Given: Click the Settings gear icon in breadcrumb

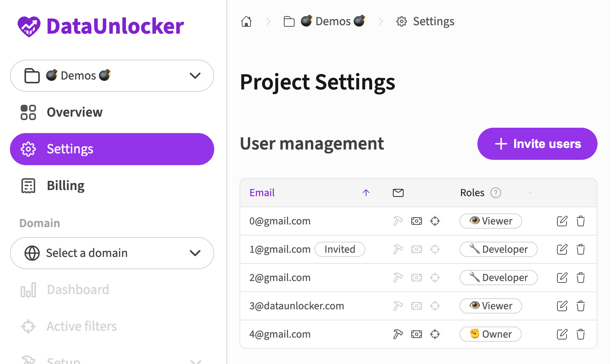Looking at the screenshot, I should click(402, 21).
